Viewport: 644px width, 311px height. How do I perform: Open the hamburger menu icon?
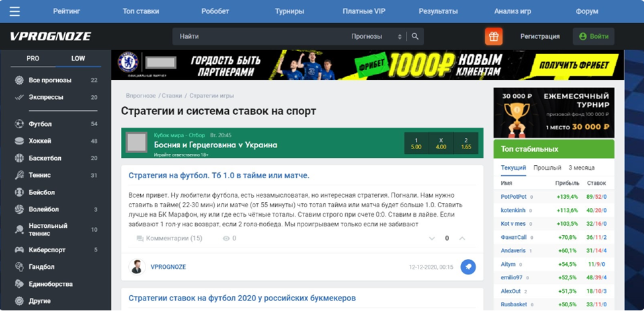pyautogui.click(x=15, y=11)
